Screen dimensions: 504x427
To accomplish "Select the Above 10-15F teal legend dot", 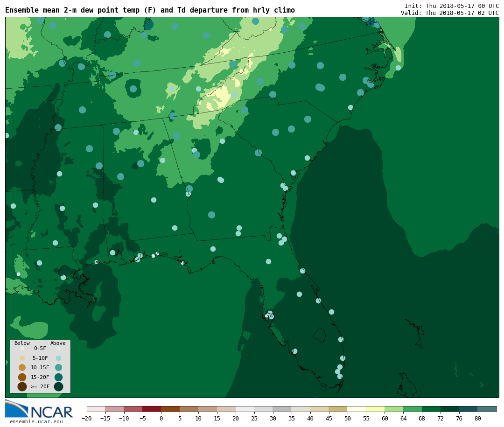I will [58, 367].
